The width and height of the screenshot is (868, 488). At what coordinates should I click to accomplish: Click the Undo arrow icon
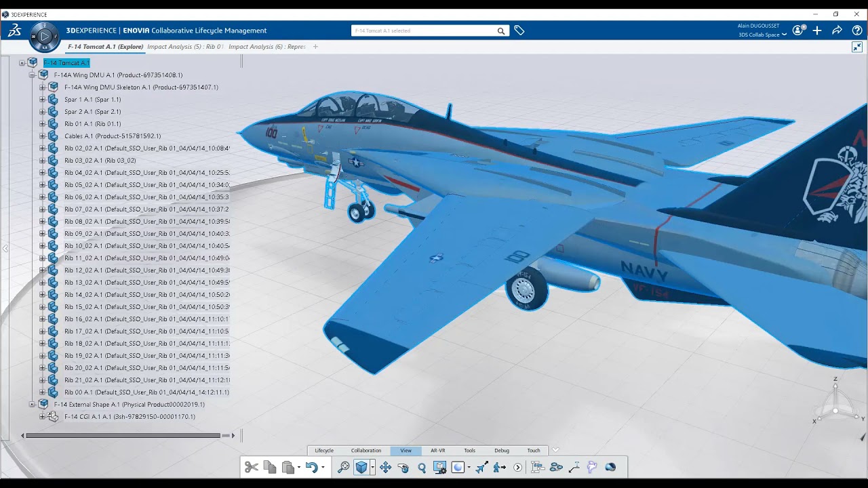(311, 467)
